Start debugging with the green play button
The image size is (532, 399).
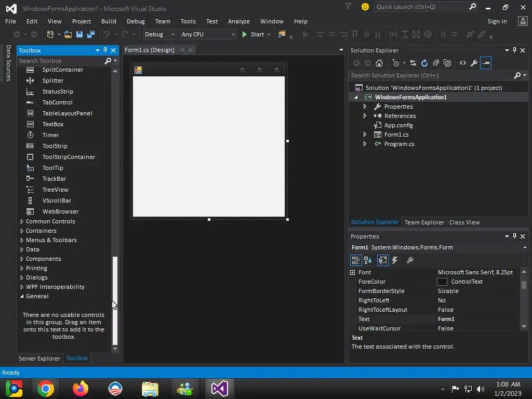[244, 34]
